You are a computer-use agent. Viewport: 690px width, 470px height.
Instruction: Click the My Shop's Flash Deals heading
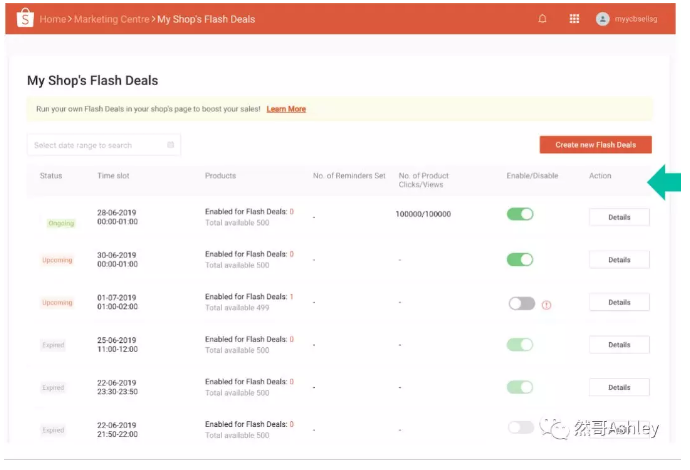92,81
